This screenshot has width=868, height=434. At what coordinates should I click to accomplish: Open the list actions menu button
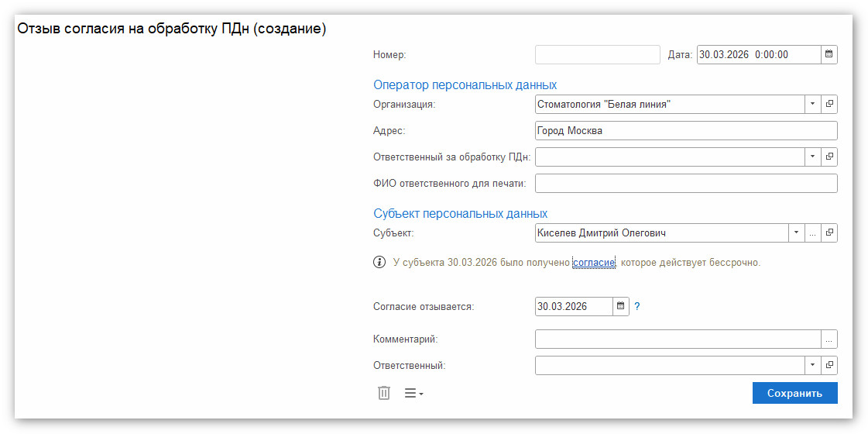tap(413, 394)
